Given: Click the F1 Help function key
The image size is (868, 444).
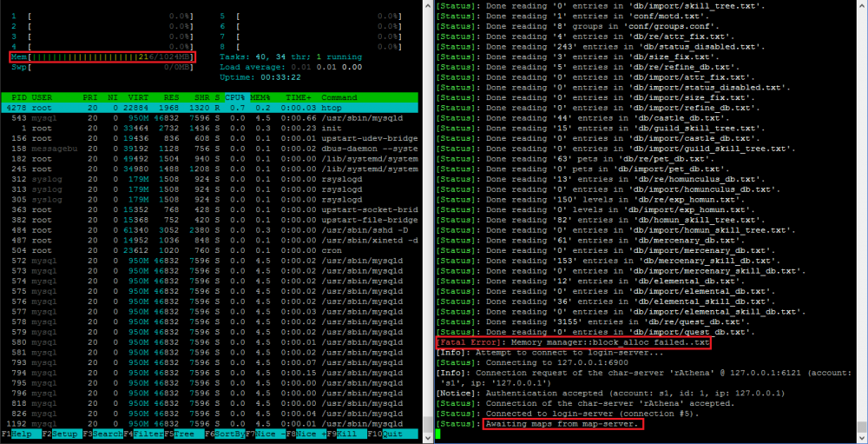Looking at the screenshot, I should pyautogui.click(x=21, y=434).
